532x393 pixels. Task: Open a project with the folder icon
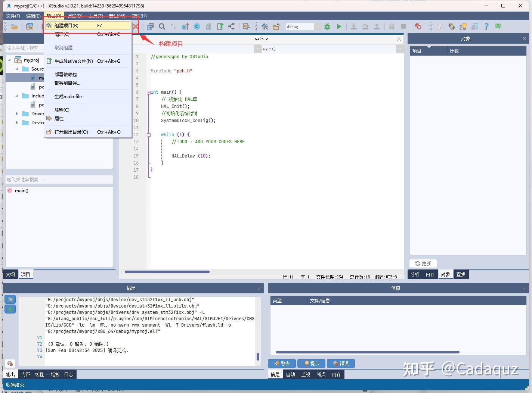click(15, 26)
